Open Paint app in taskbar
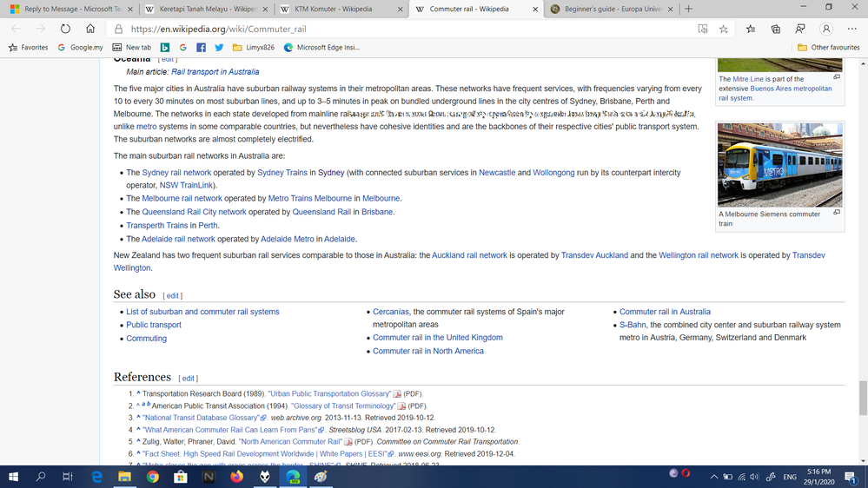The image size is (868, 488). point(321,477)
